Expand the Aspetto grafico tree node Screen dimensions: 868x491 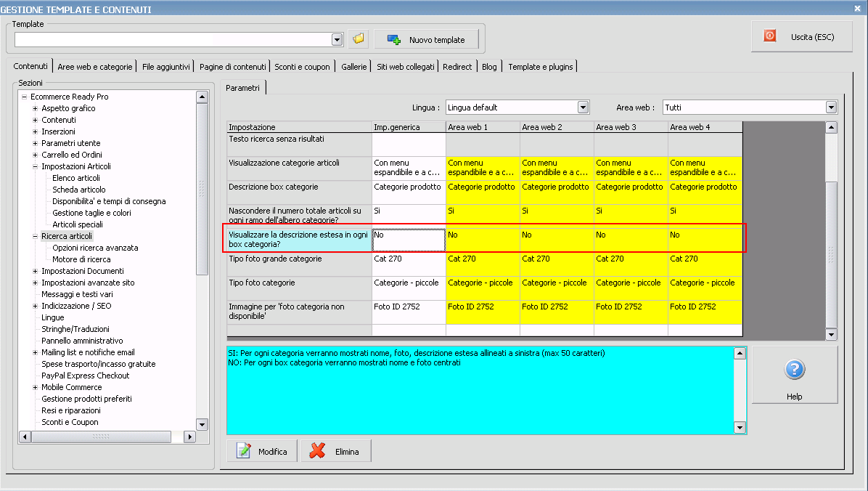coord(35,108)
